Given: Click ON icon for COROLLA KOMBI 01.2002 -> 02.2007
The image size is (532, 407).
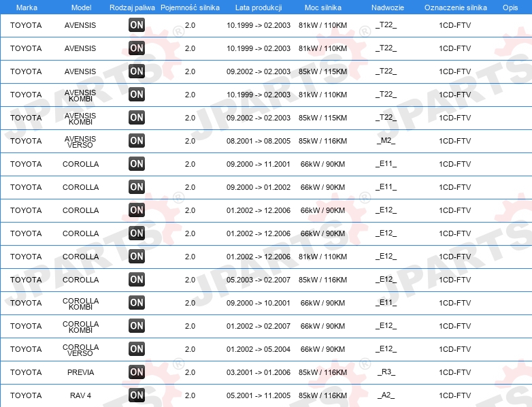Looking at the screenshot, I should coord(137,325).
